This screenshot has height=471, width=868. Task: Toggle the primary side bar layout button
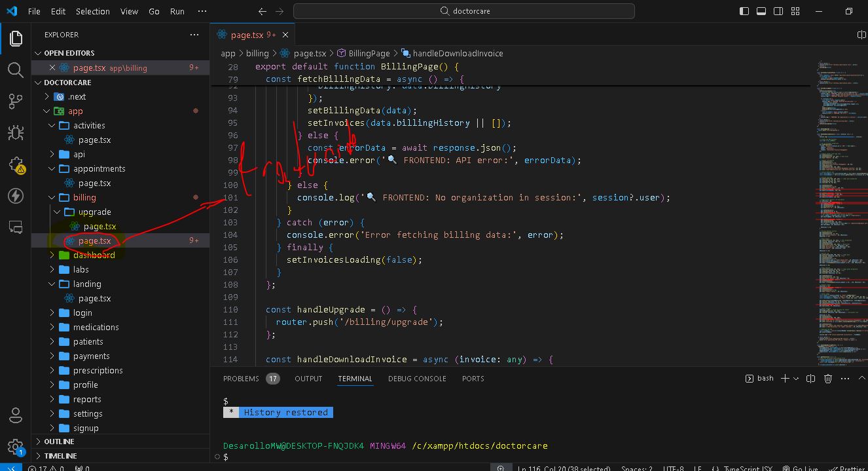(744, 11)
